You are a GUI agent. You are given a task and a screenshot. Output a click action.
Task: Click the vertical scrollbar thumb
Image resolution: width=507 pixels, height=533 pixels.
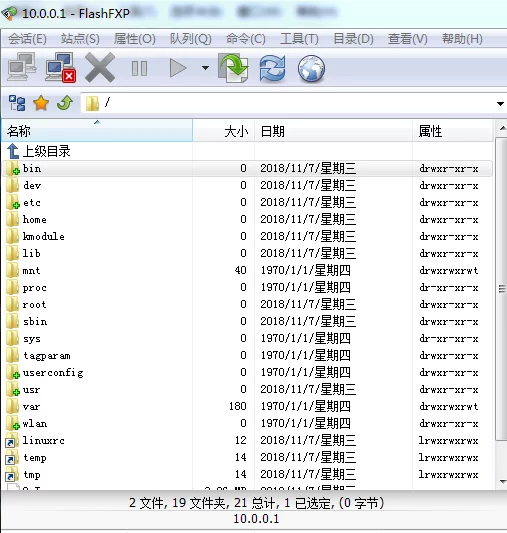[x=502, y=289]
